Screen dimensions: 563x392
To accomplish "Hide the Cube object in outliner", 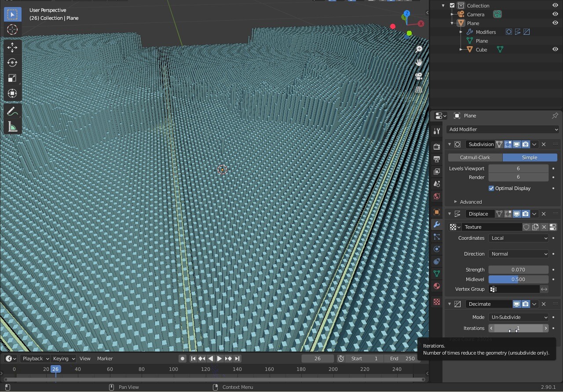I will point(555,50).
